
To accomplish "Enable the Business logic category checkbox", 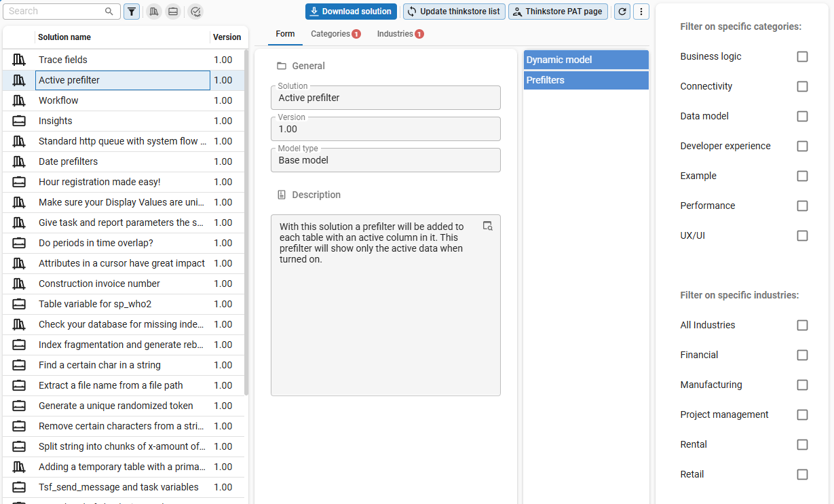I will click(x=802, y=56).
